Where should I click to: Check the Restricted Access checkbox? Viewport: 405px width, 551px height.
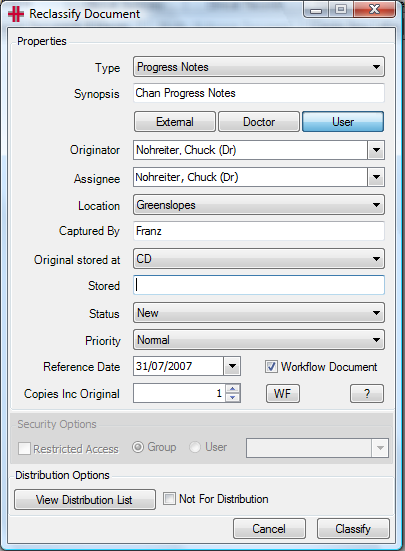24,449
